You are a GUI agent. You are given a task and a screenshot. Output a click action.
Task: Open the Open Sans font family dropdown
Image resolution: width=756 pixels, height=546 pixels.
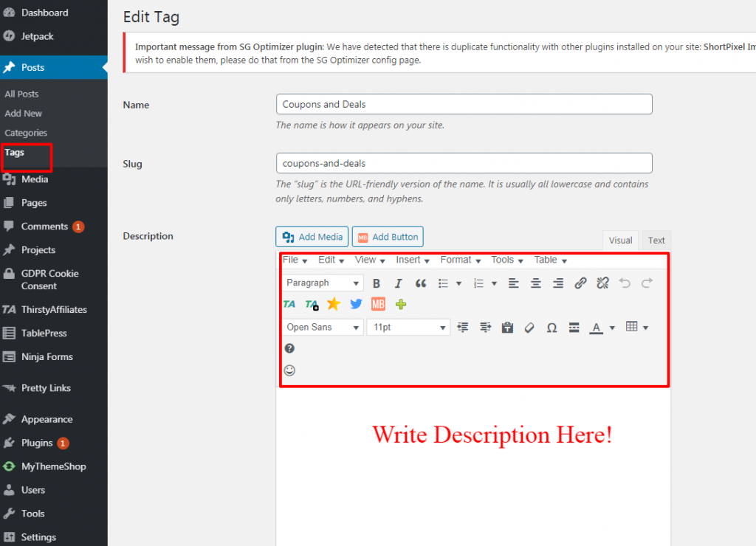tap(322, 327)
